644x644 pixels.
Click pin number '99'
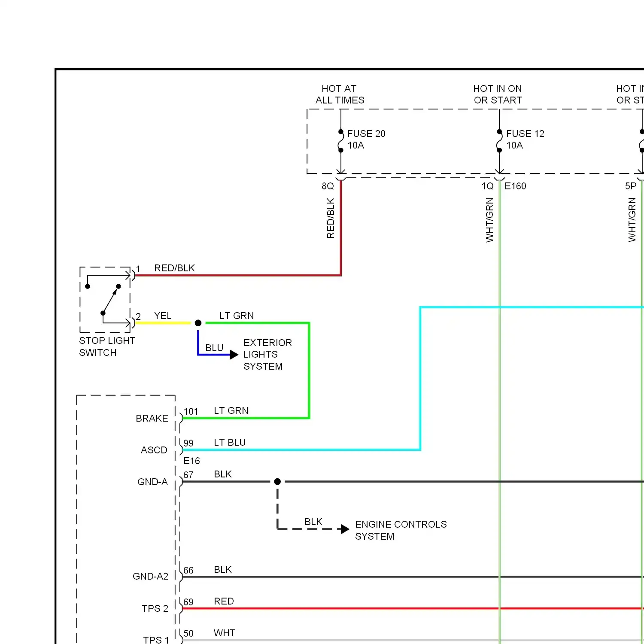click(188, 443)
